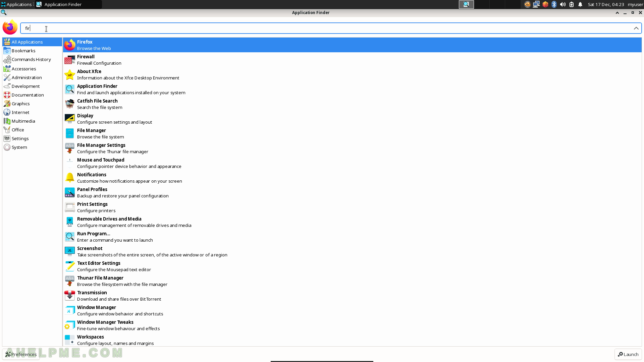Click the clock showing Sat 17 Dec
Viewport: 644px width, 362px height.
point(606,4)
